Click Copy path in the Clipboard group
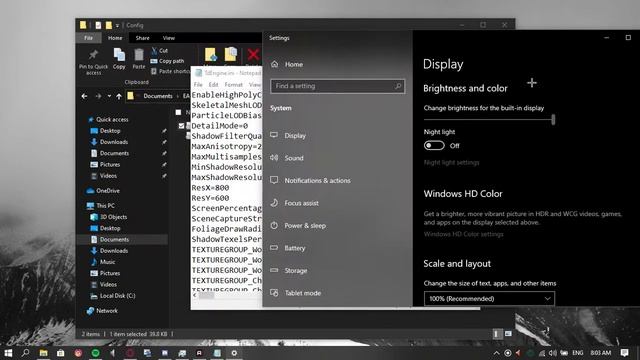Screen dimensions: 640x360 click(x=167, y=61)
